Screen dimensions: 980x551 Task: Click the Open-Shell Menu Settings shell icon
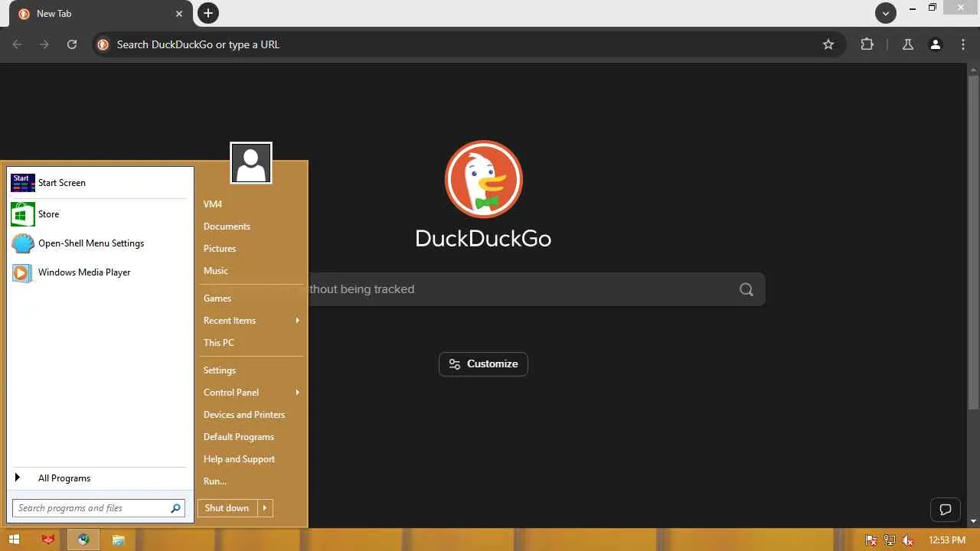tap(23, 243)
